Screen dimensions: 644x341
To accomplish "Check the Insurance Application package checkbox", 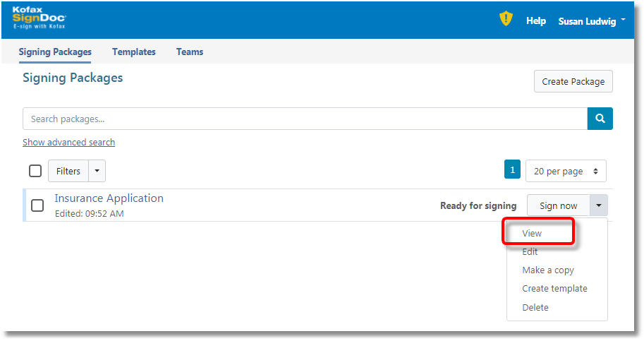I will (x=37, y=205).
